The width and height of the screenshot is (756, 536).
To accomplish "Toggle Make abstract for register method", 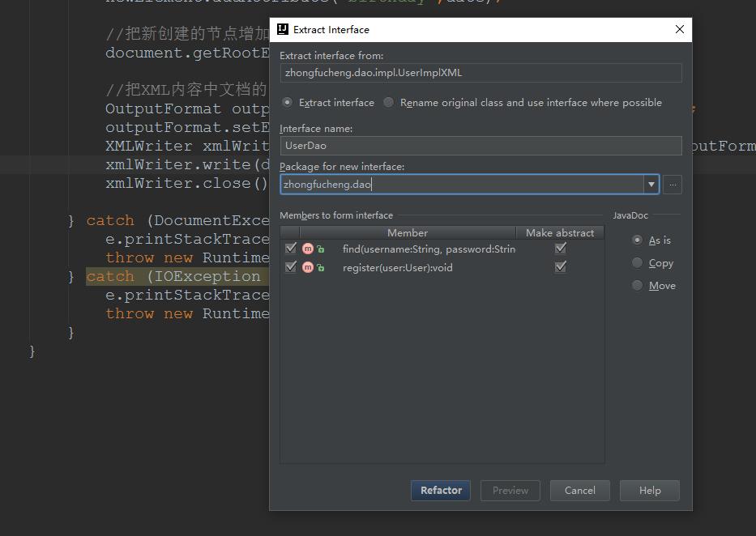I will pos(560,267).
